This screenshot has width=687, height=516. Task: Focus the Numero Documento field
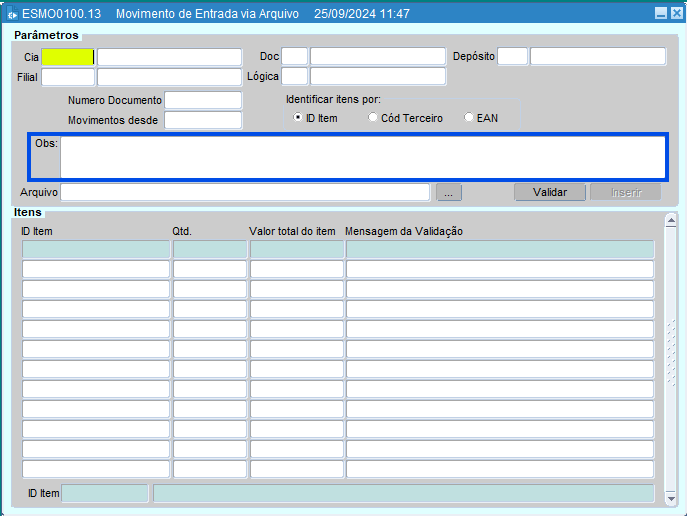(x=203, y=100)
